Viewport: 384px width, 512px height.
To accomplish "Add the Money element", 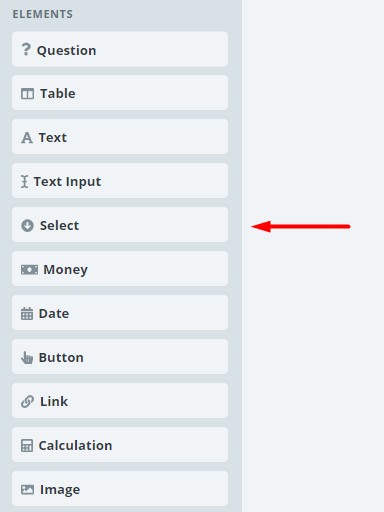I will 120,269.
